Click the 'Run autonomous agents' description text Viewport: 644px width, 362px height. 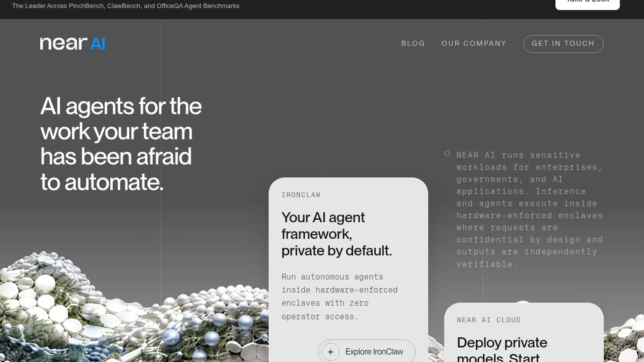point(339,297)
